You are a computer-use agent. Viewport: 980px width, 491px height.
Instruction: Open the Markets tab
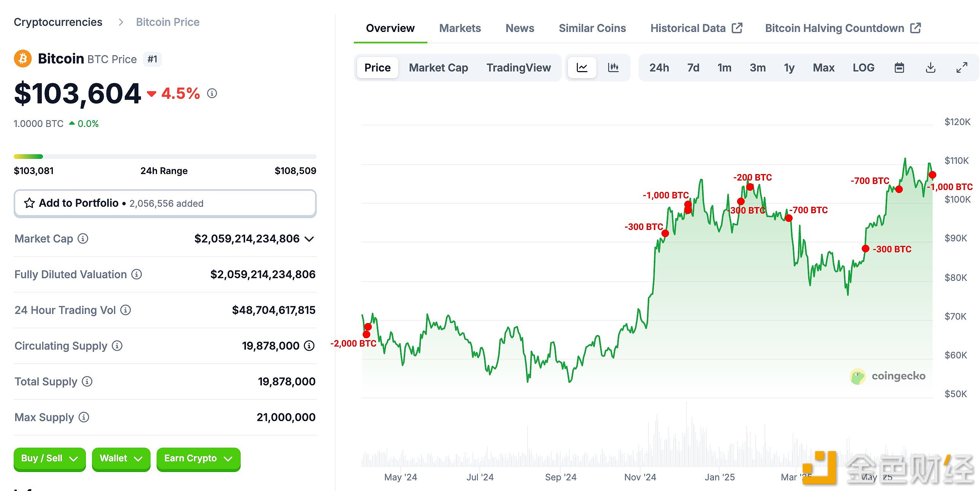pos(460,28)
